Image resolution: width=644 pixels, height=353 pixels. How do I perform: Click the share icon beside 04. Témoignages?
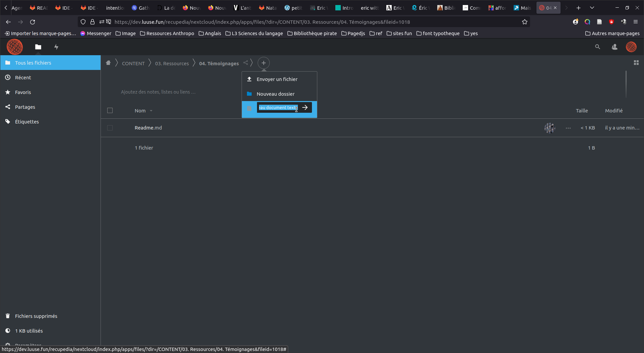click(x=246, y=63)
